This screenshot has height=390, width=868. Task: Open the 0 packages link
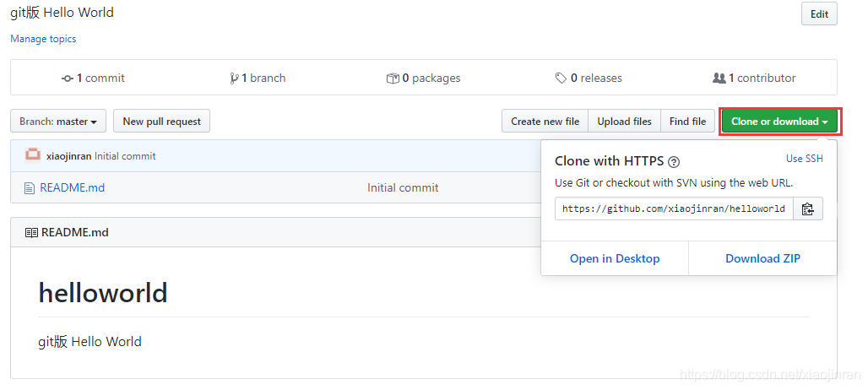click(x=424, y=78)
